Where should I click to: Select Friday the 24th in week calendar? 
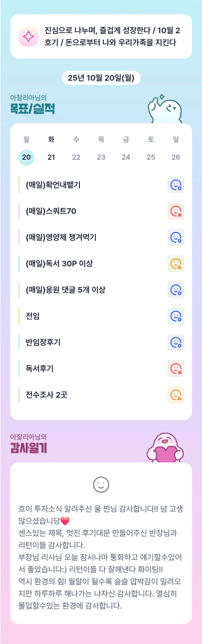(126, 157)
